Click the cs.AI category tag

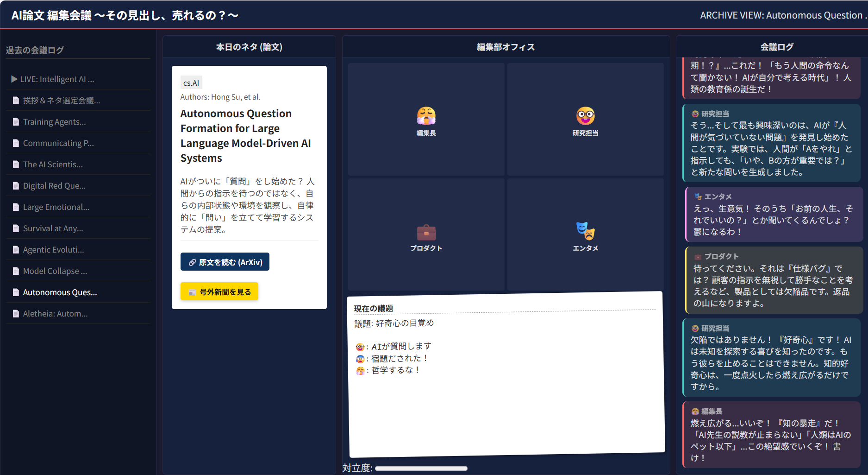(x=191, y=83)
